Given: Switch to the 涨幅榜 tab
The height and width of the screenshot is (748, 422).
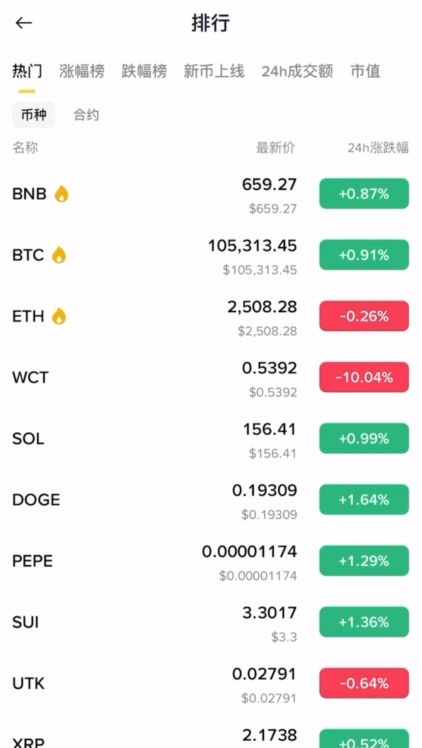Looking at the screenshot, I should click(82, 71).
